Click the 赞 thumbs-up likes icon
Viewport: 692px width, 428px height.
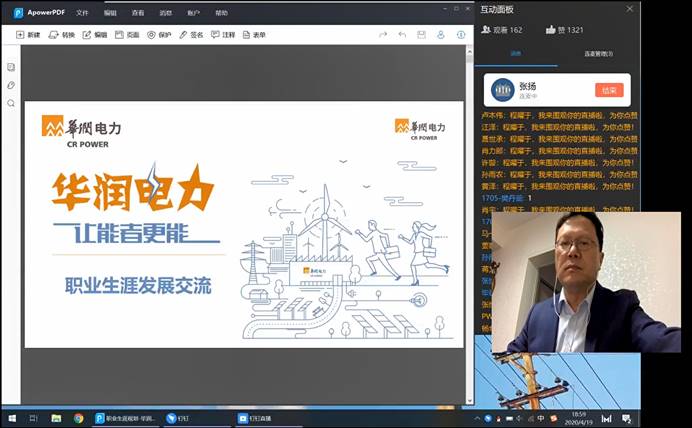[551, 30]
